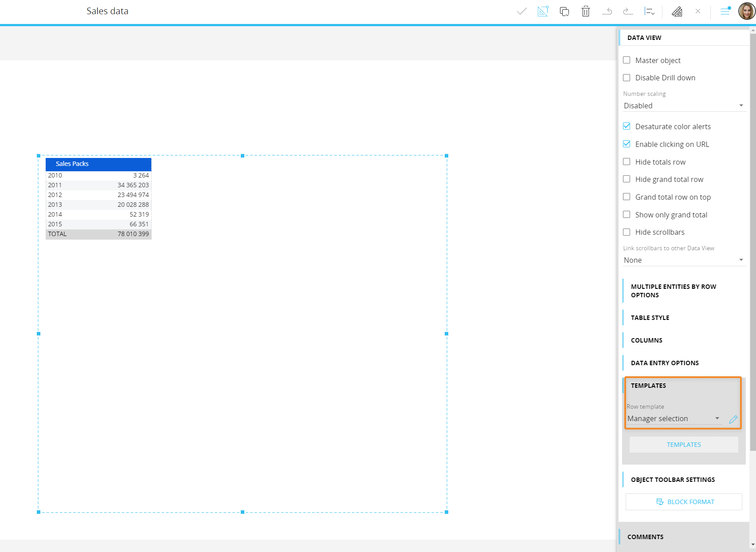The width and height of the screenshot is (756, 552).
Task: Click the TEMPLATES button
Action: coord(684,445)
